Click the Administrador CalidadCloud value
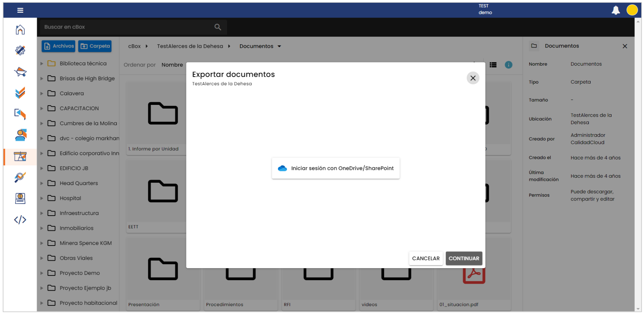The image size is (644, 314). (x=588, y=139)
